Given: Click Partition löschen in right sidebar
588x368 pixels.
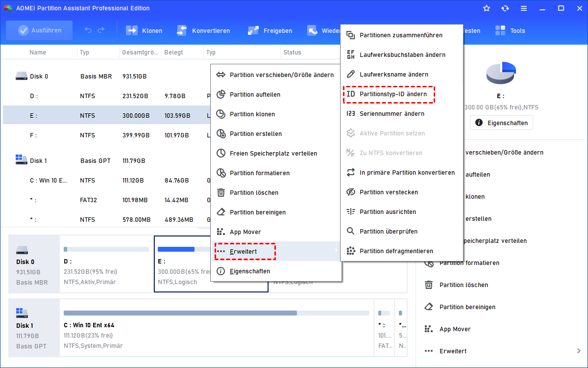Looking at the screenshot, I should (x=464, y=285).
